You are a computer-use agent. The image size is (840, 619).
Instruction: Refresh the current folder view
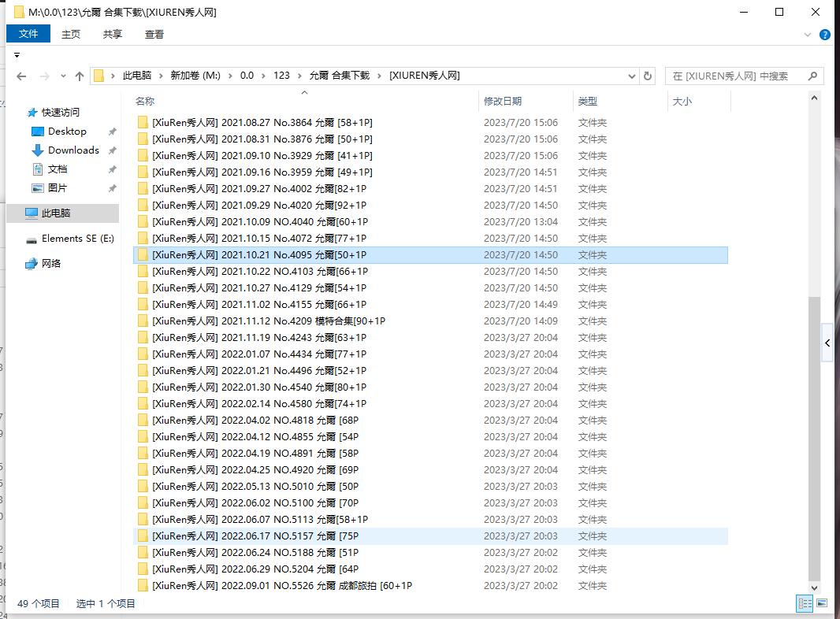pyautogui.click(x=648, y=76)
